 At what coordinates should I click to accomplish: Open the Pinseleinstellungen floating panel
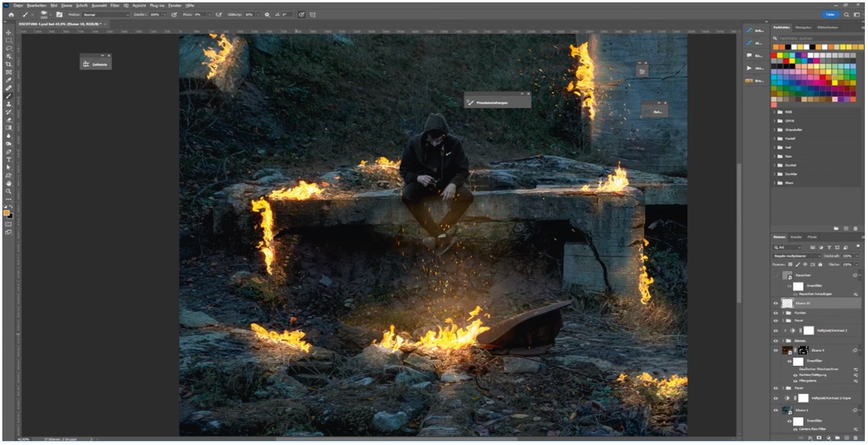(497, 102)
